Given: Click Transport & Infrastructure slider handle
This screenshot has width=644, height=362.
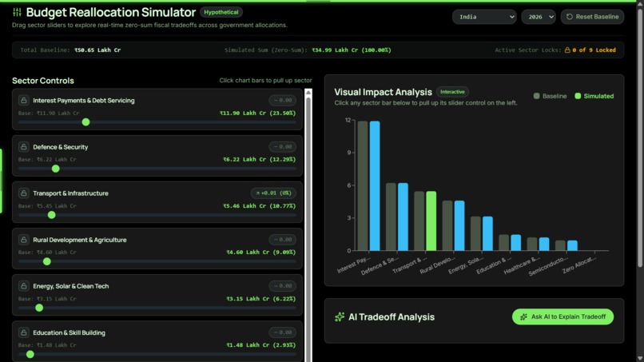Looking at the screenshot, I should 52,215.
